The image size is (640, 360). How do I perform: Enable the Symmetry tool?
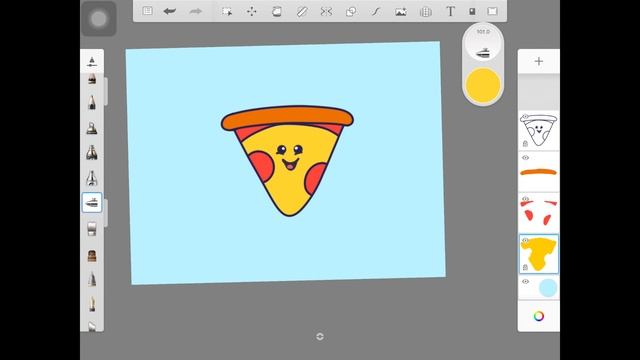click(326, 11)
